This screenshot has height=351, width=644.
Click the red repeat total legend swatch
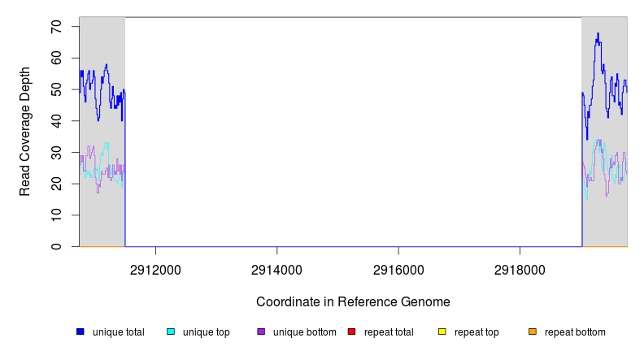pyautogui.click(x=351, y=332)
